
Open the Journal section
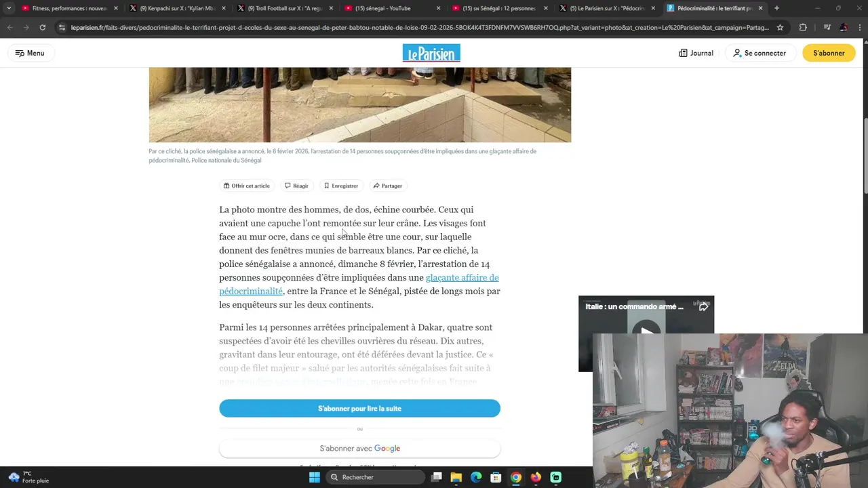pyautogui.click(x=696, y=53)
